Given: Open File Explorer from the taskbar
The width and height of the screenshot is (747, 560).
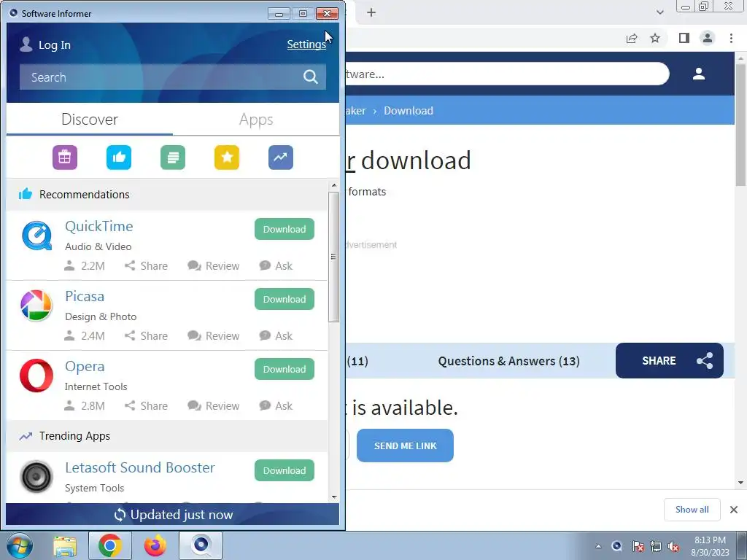Looking at the screenshot, I should click(65, 545).
